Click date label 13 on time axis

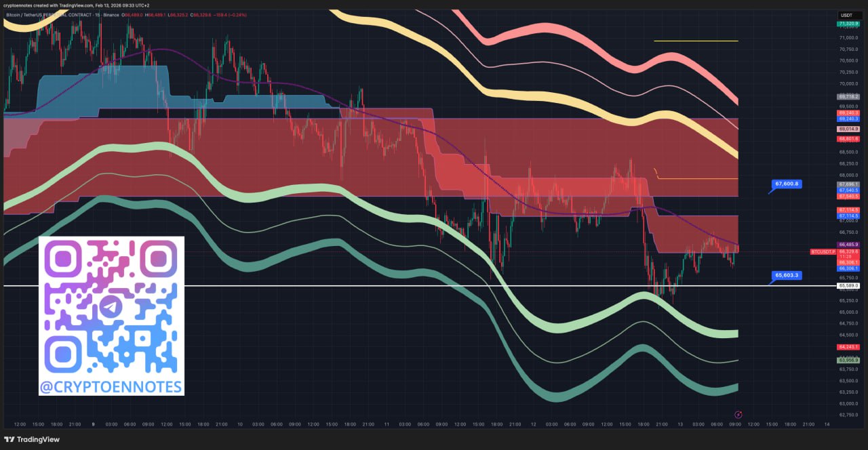click(x=679, y=424)
